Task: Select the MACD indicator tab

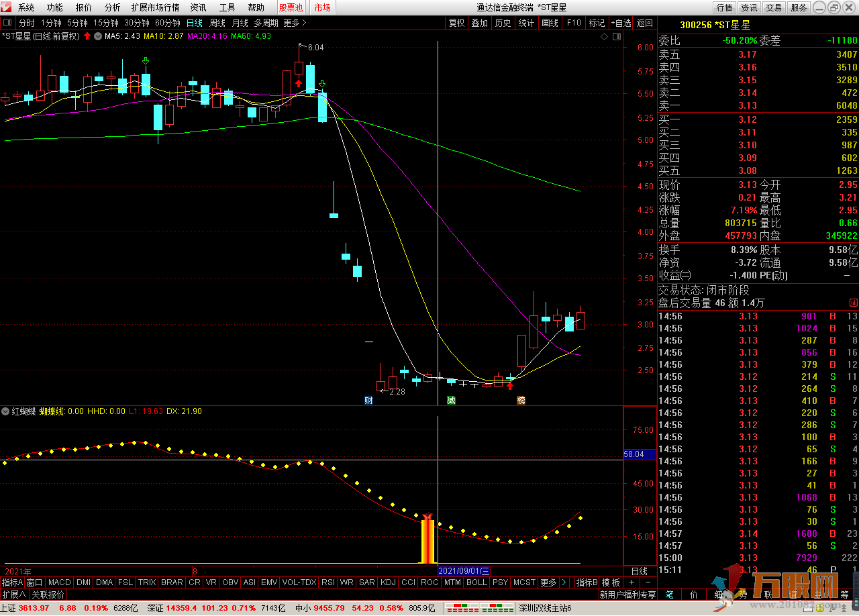Action: point(60,582)
